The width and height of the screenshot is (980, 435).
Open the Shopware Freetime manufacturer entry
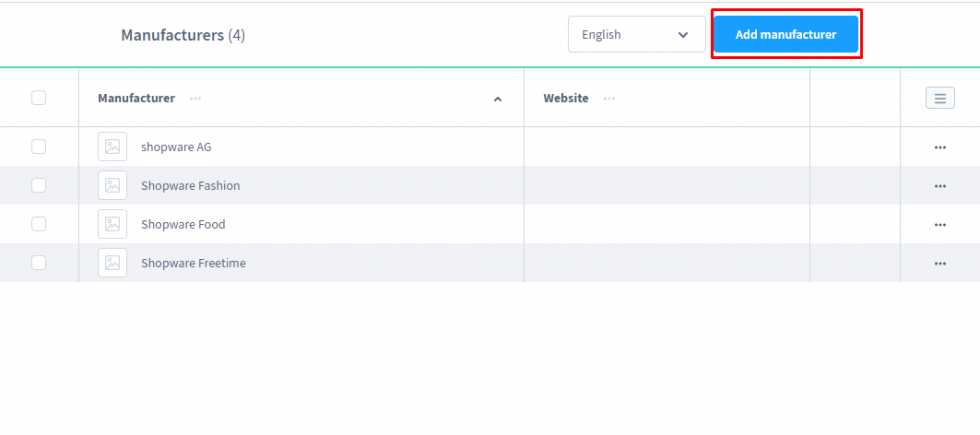[x=193, y=263]
